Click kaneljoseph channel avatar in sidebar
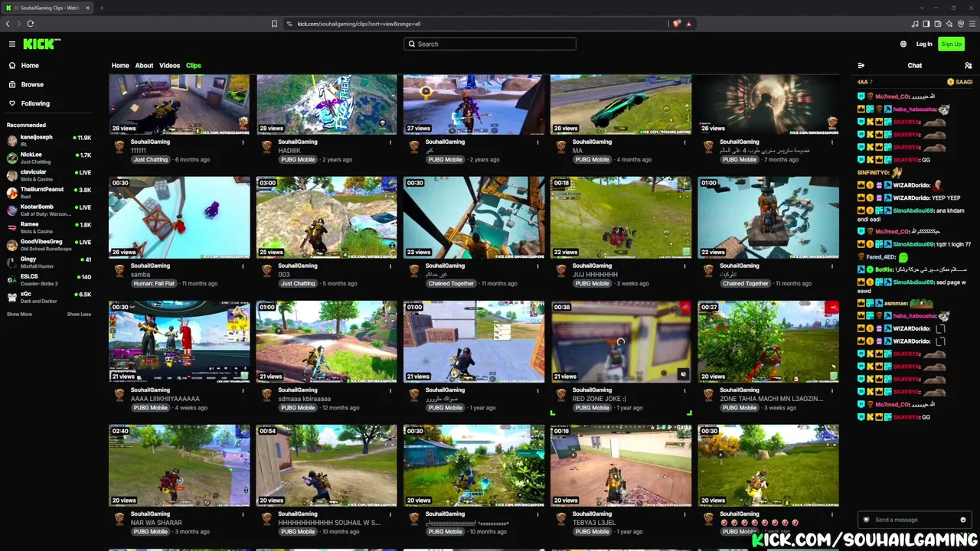This screenshot has height=551, width=980. coord(12,140)
